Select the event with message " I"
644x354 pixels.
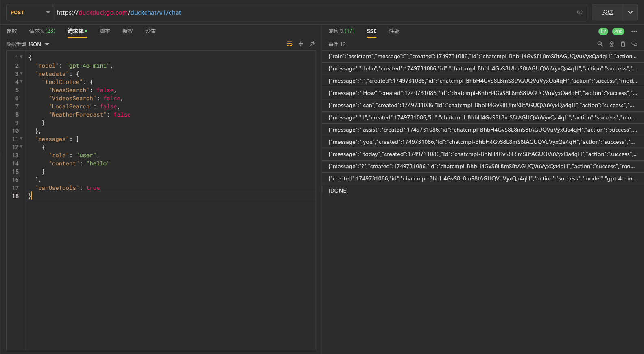pos(483,117)
